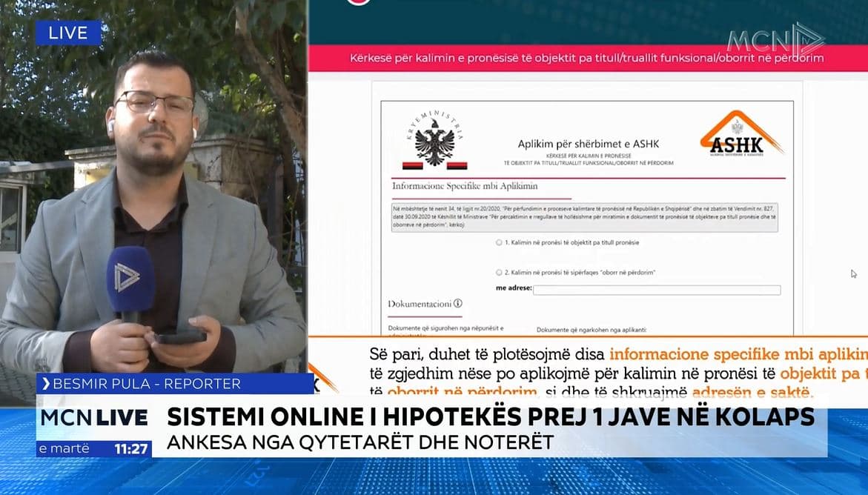Image resolution: width=868 pixels, height=495 pixels.
Task: Click 'Aplikim për shërbimet e ASHK' title
Action: tap(589, 144)
